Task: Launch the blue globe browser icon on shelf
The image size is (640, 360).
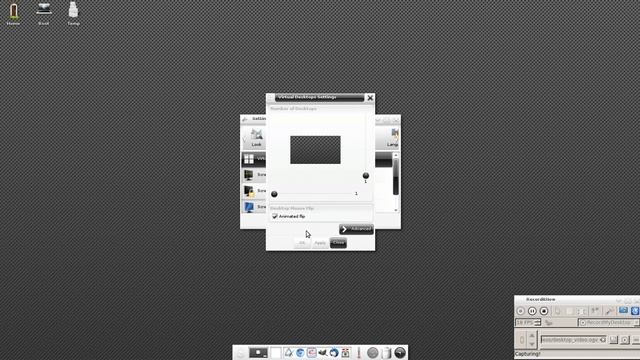Action: click(x=300, y=353)
